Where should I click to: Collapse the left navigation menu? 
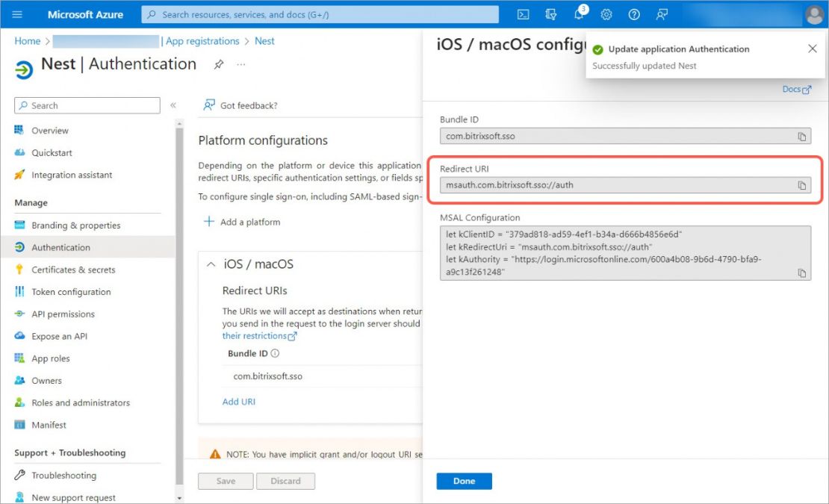[x=173, y=105]
